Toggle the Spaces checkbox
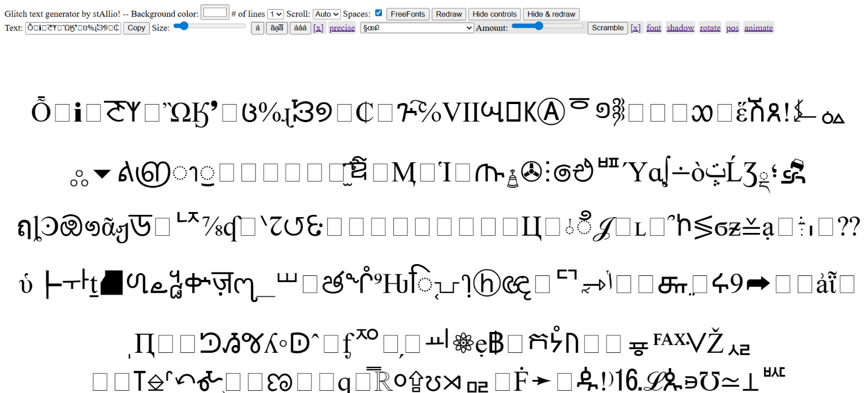 [379, 13]
